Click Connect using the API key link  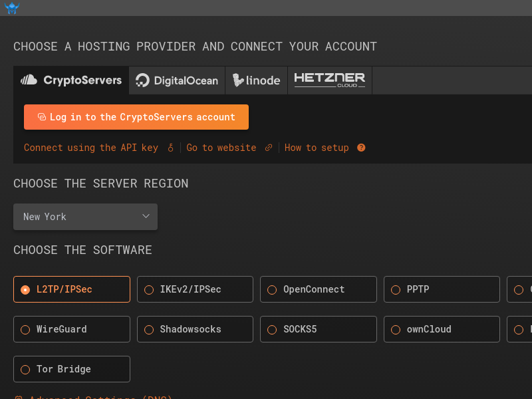(91, 148)
